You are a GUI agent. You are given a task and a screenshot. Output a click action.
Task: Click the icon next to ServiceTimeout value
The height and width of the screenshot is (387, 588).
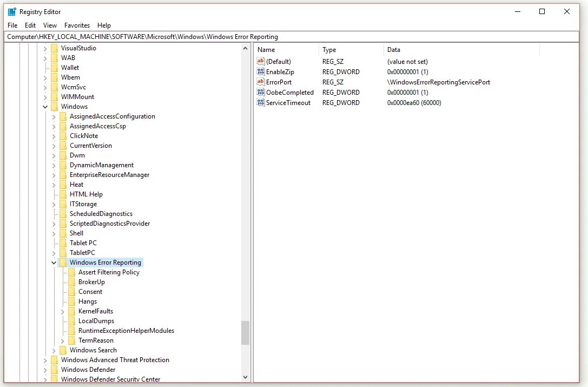pyautogui.click(x=260, y=103)
